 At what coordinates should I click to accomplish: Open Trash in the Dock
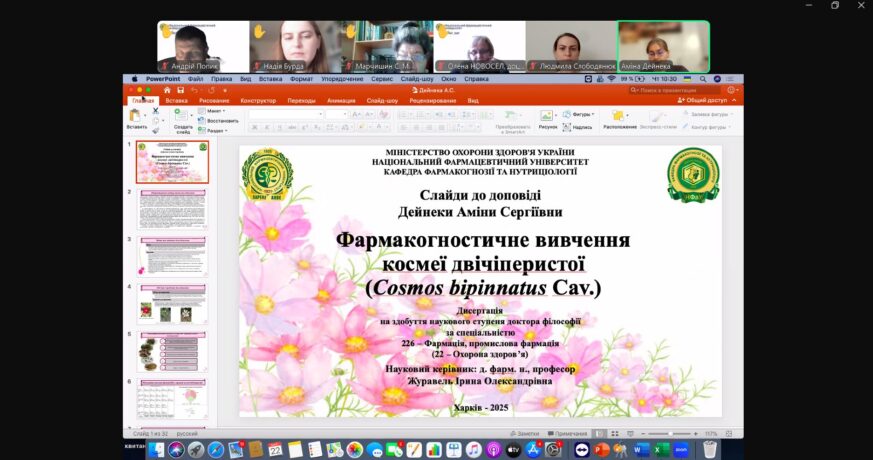(708, 450)
